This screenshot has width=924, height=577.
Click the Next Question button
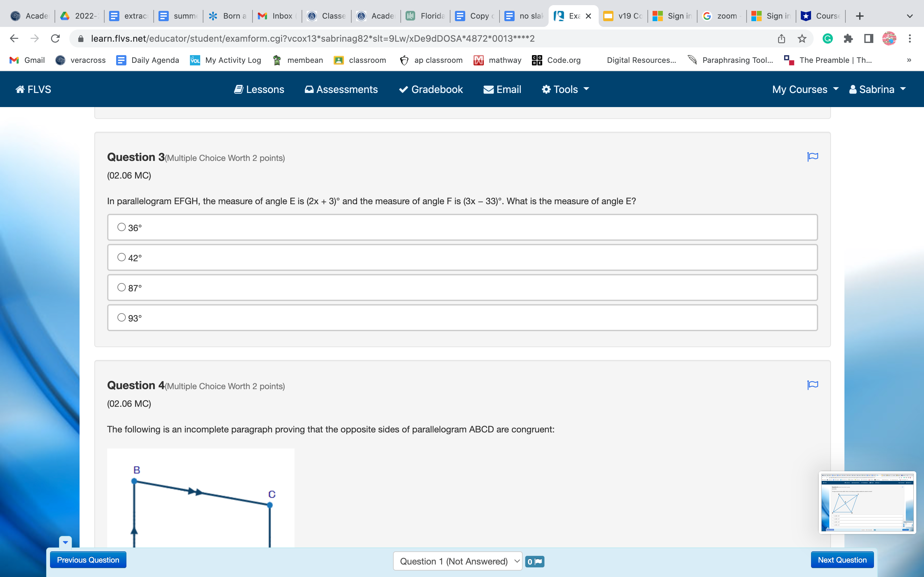point(841,560)
